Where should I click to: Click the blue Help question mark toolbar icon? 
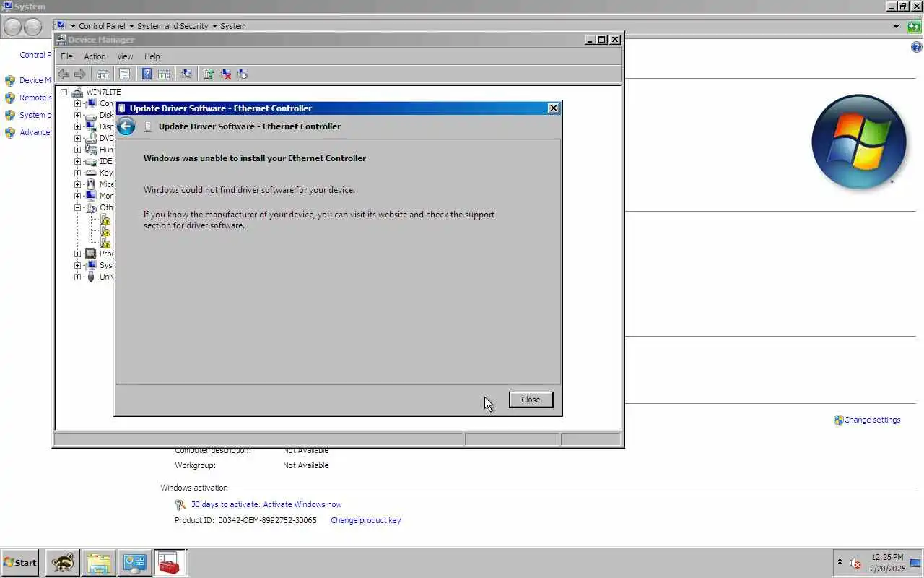[x=147, y=74]
